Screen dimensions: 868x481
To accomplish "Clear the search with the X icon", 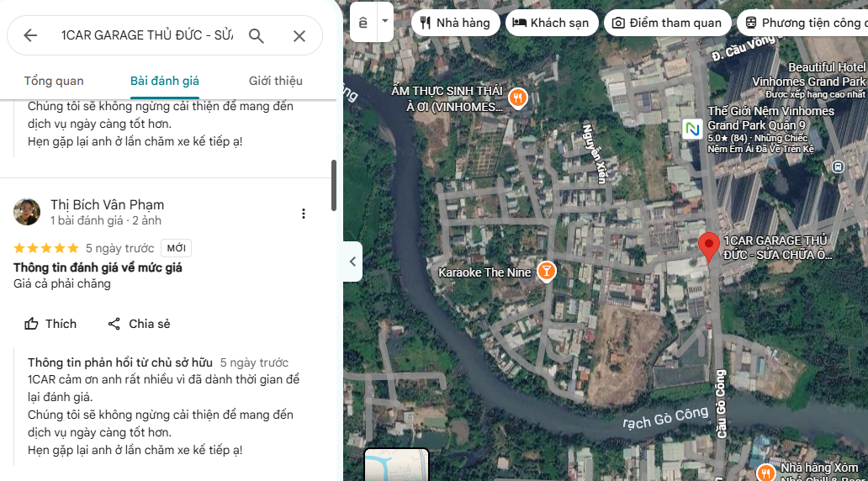I will click(299, 36).
